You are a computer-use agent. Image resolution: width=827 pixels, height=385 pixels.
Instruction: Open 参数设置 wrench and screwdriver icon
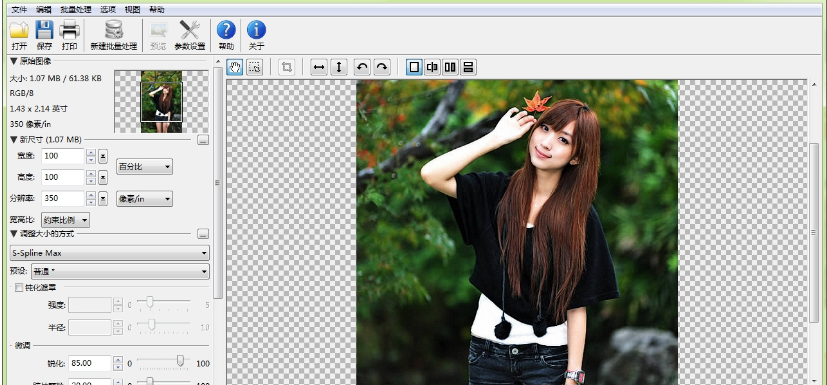[x=189, y=30]
